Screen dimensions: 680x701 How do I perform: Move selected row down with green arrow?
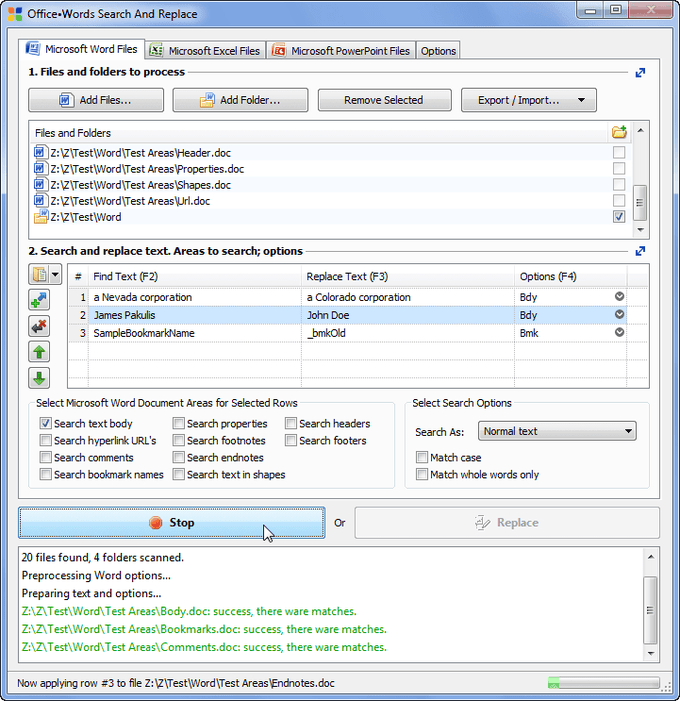[39, 378]
